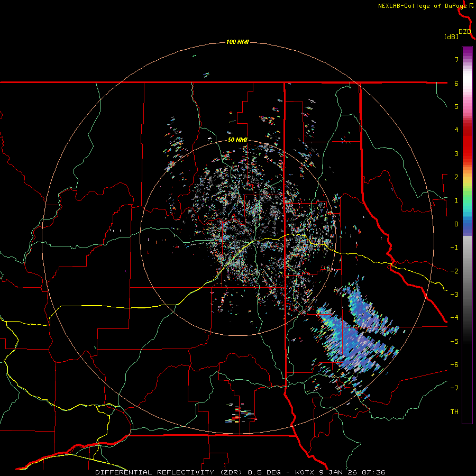Image resolution: width=476 pixels, height=476 pixels.
Task: Click the -6 scale label
Action: [x=454, y=365]
